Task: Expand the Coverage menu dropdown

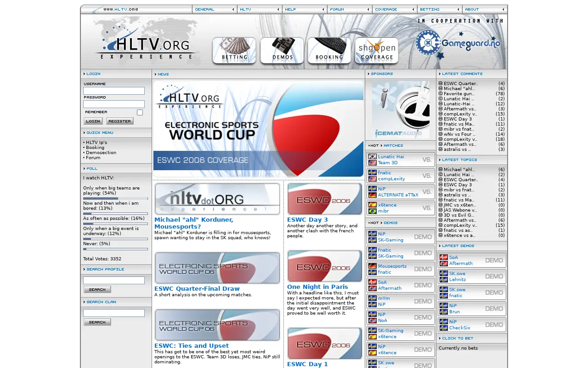Action: point(395,9)
